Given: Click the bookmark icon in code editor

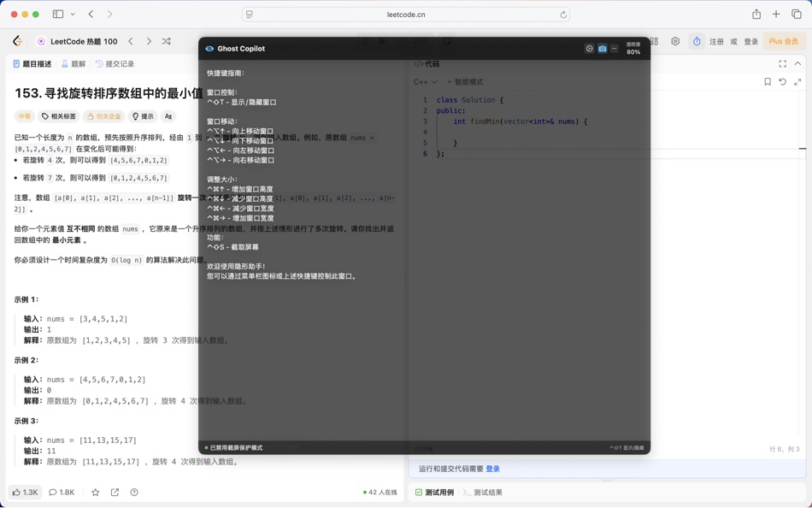Looking at the screenshot, I should (x=768, y=82).
